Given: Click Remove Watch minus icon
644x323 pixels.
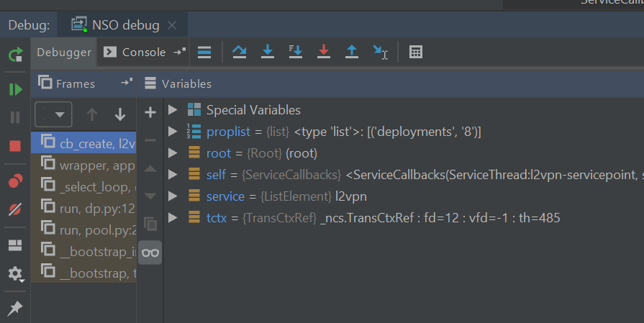Looking at the screenshot, I should click(150, 140).
